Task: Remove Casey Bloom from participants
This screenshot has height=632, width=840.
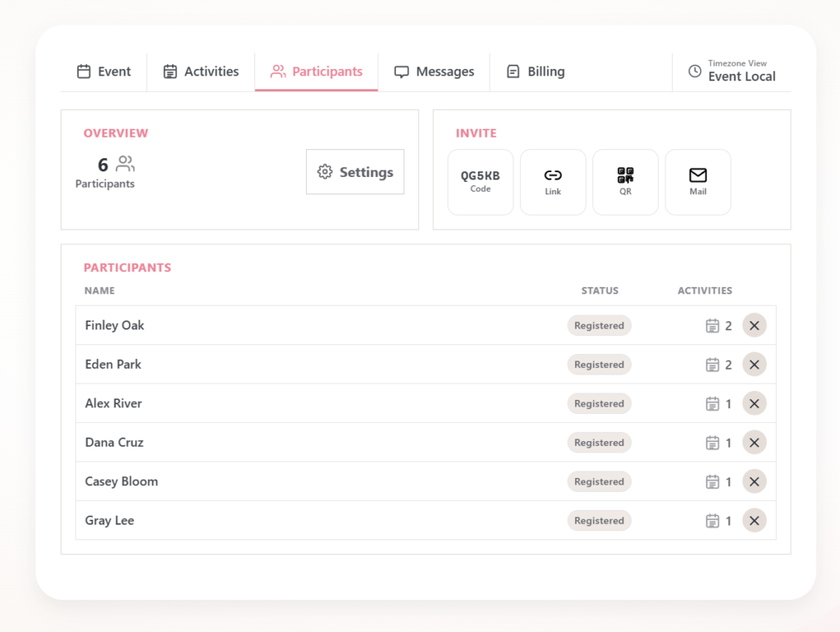Action: click(755, 482)
